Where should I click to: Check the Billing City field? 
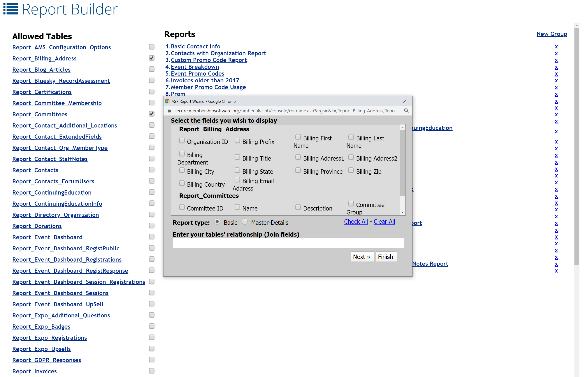tap(182, 170)
